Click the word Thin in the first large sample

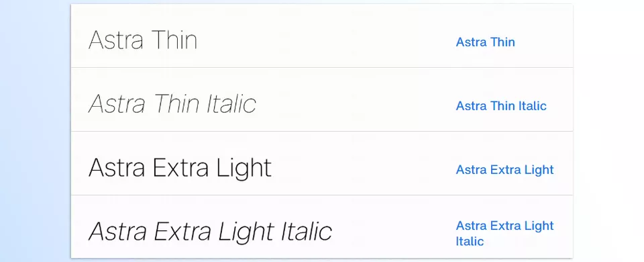pos(174,40)
